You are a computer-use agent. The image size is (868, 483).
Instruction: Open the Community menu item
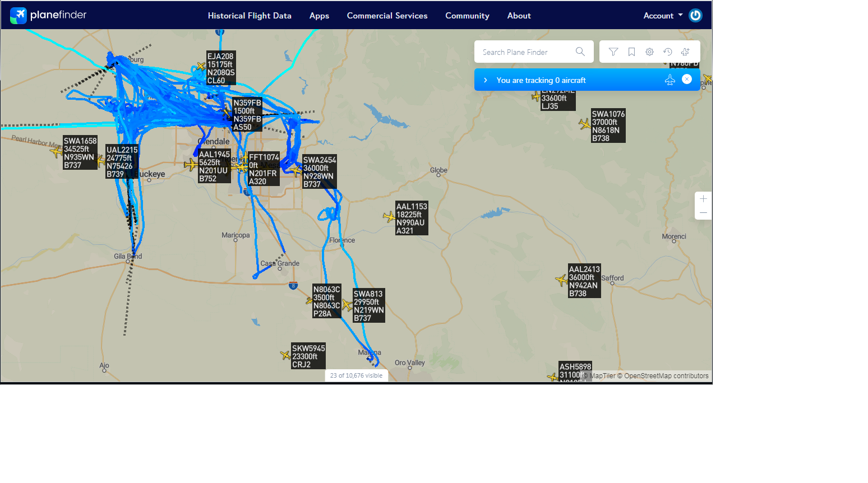click(467, 16)
